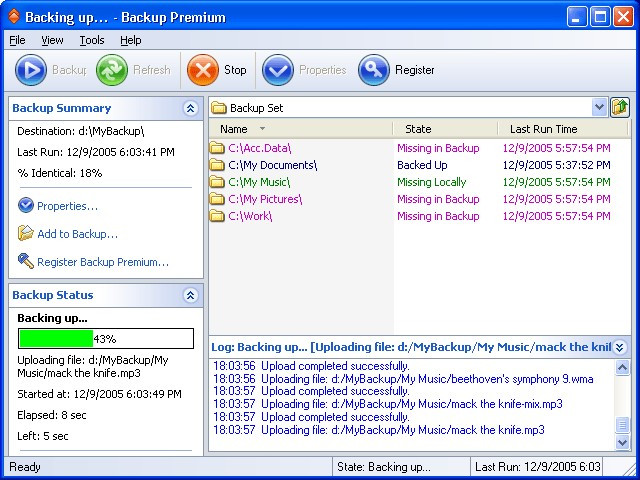
Task: Open the Help menu
Action: (131, 40)
